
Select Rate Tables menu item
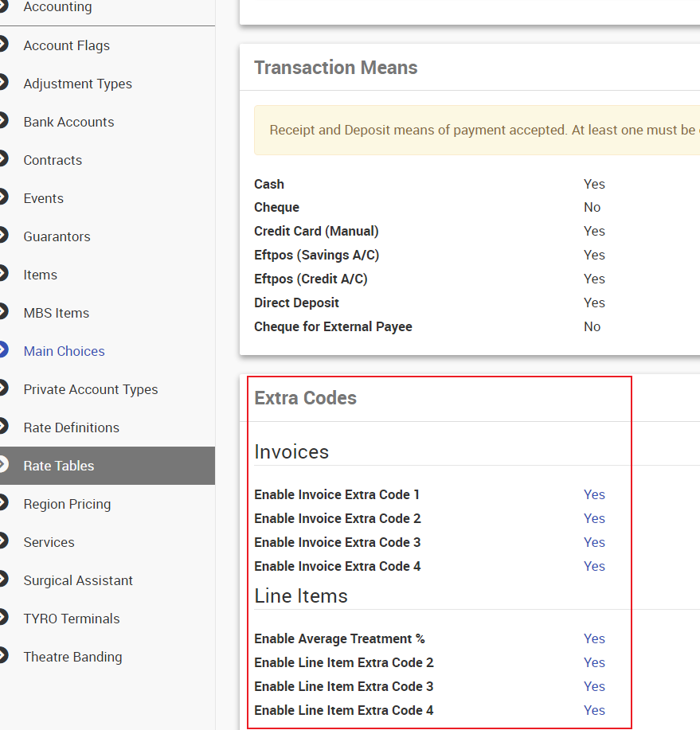(59, 466)
